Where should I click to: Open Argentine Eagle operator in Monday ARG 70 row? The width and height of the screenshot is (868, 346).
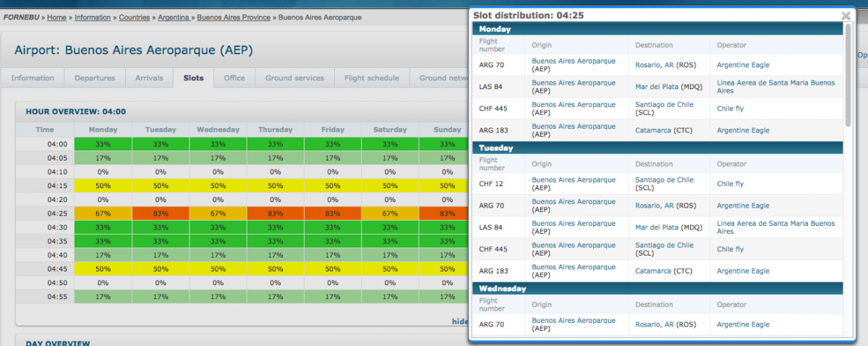coord(743,65)
